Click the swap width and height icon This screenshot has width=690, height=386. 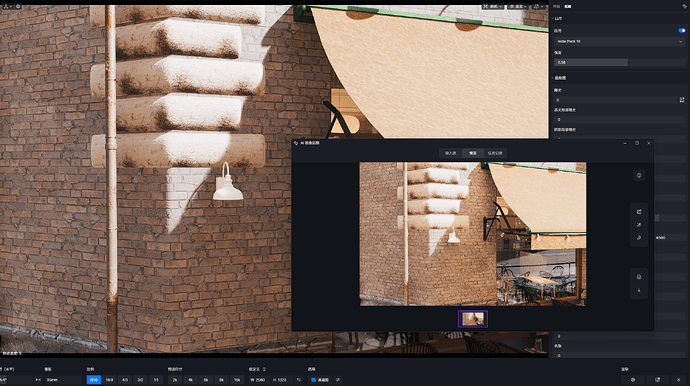coord(299,380)
